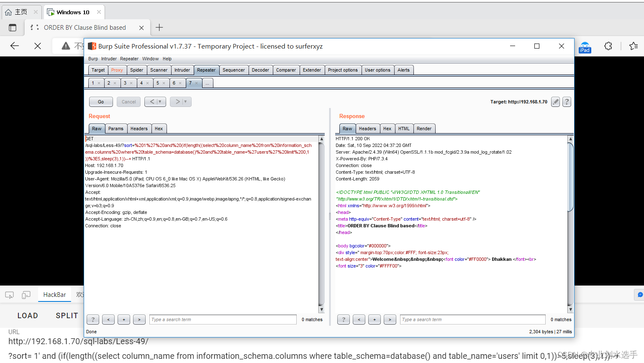Open the Burp menu
Image resolution: width=644 pixels, height=363 pixels.
[x=93, y=59]
